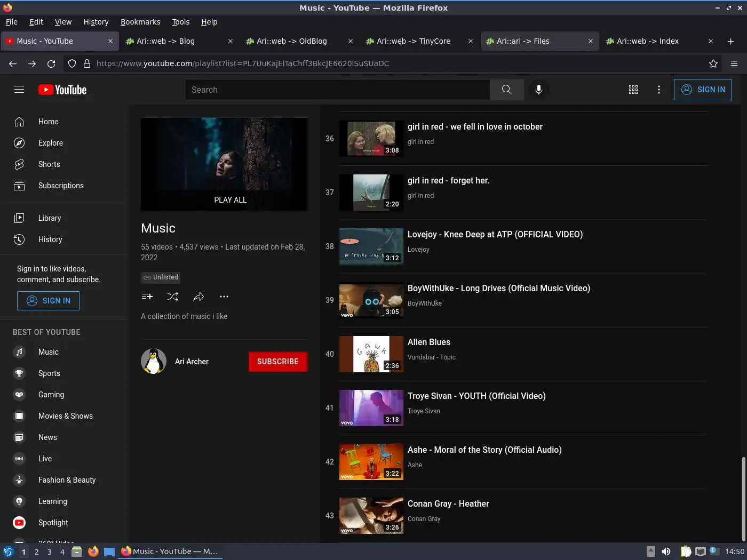Screen dimensions: 747x560
Task: Reload the current page
Action: point(51,63)
